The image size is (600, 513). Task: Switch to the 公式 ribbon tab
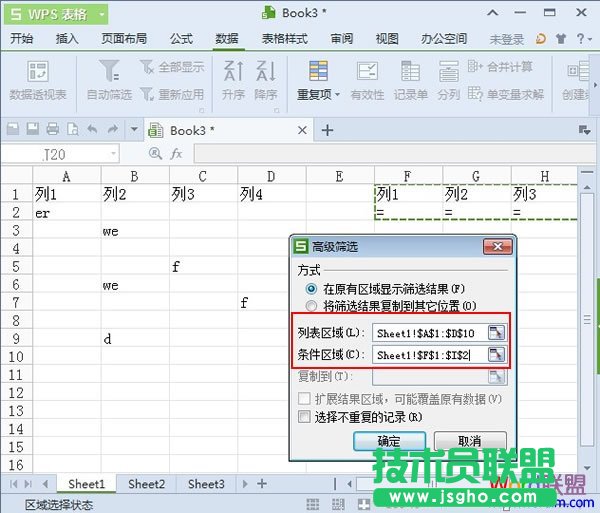pos(181,39)
